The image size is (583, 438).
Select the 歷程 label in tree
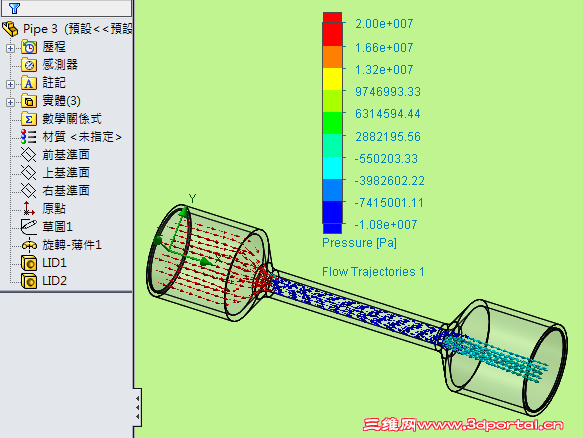54,47
